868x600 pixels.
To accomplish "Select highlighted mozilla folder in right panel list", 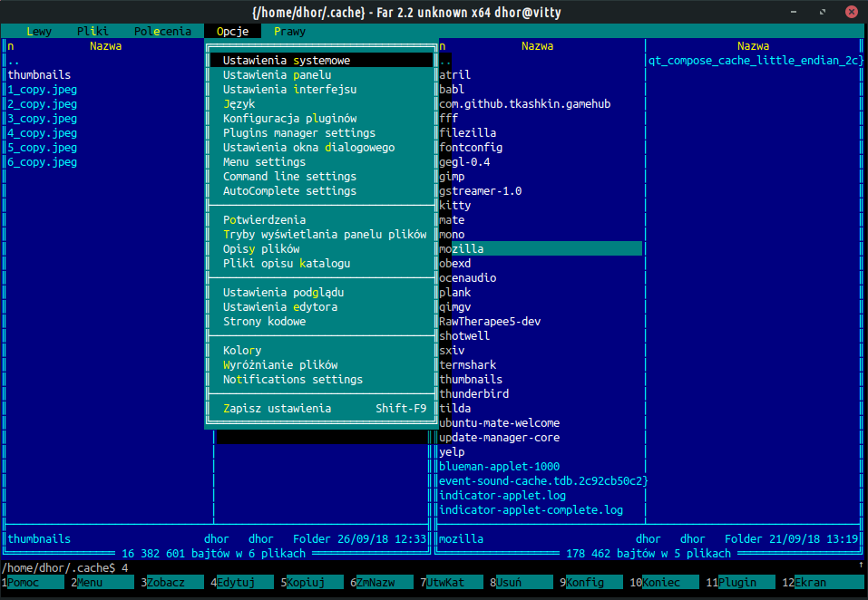I will point(541,249).
